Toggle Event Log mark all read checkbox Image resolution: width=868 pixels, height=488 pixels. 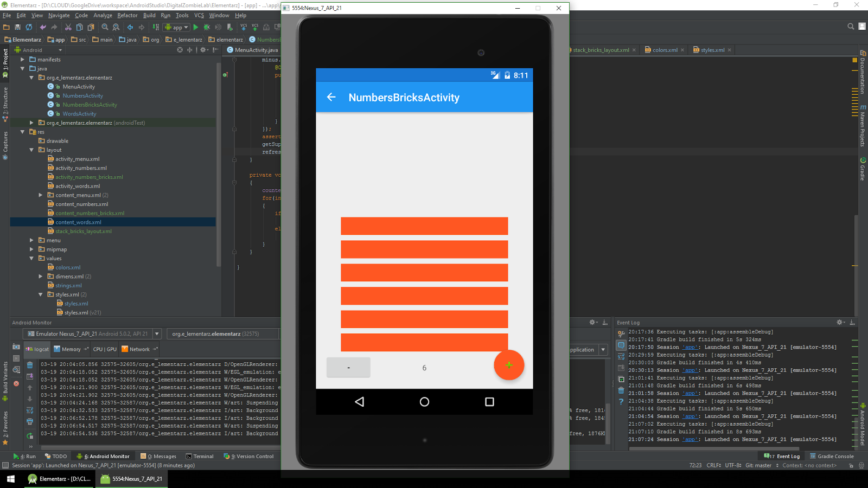[621, 379]
